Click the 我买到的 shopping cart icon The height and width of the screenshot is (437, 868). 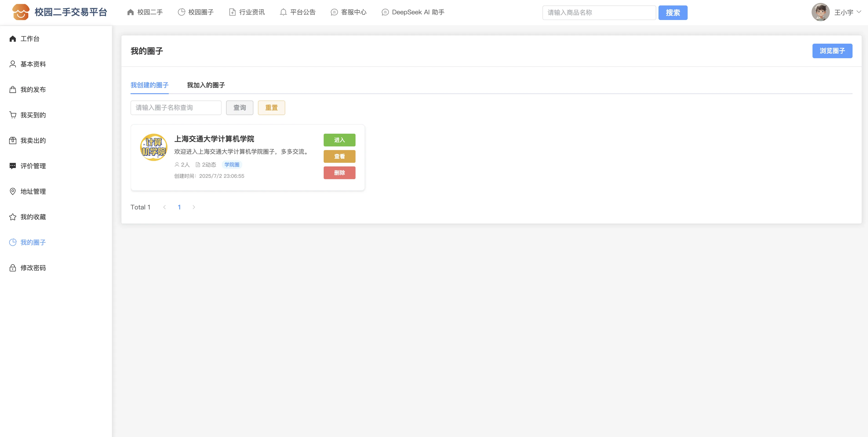click(x=13, y=115)
